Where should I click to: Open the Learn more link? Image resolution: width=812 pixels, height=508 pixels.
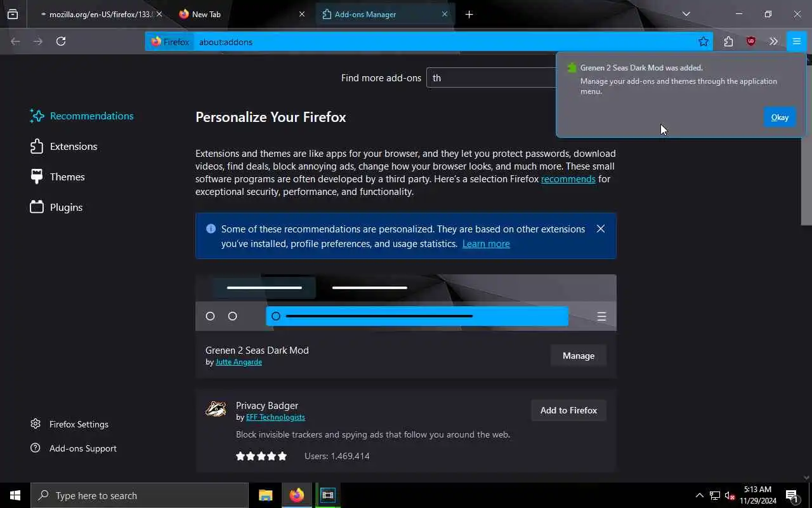click(x=486, y=244)
